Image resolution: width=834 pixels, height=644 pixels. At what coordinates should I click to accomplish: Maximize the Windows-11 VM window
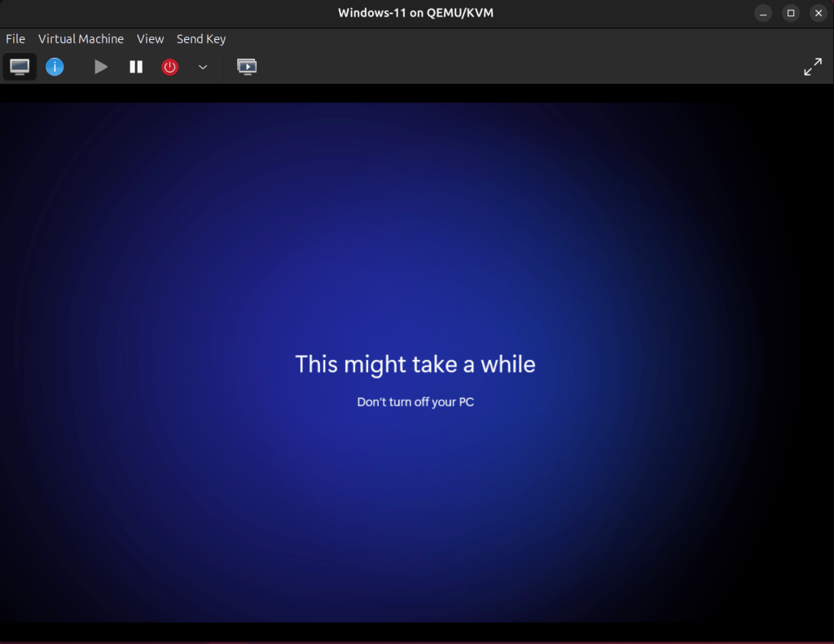791,13
